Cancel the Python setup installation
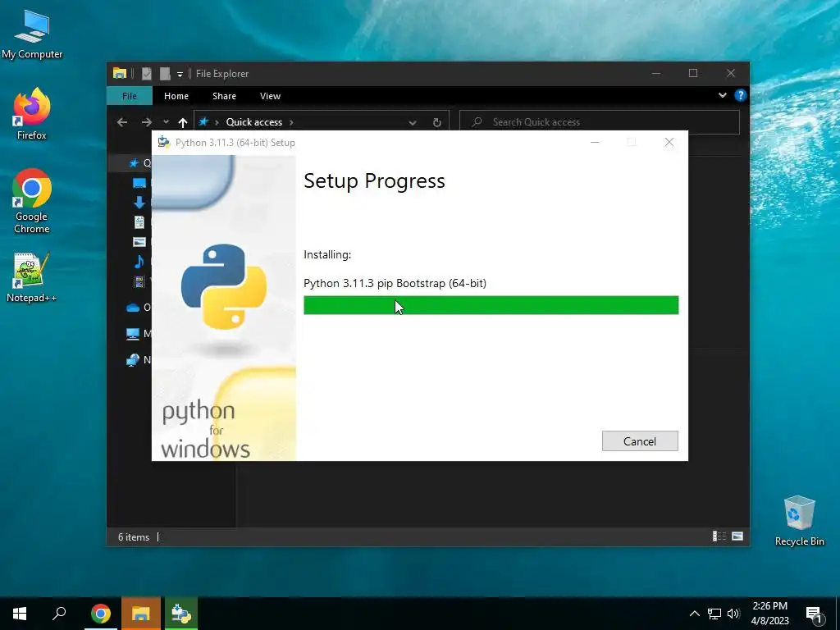Screen dimensions: 840x630 [640, 441]
